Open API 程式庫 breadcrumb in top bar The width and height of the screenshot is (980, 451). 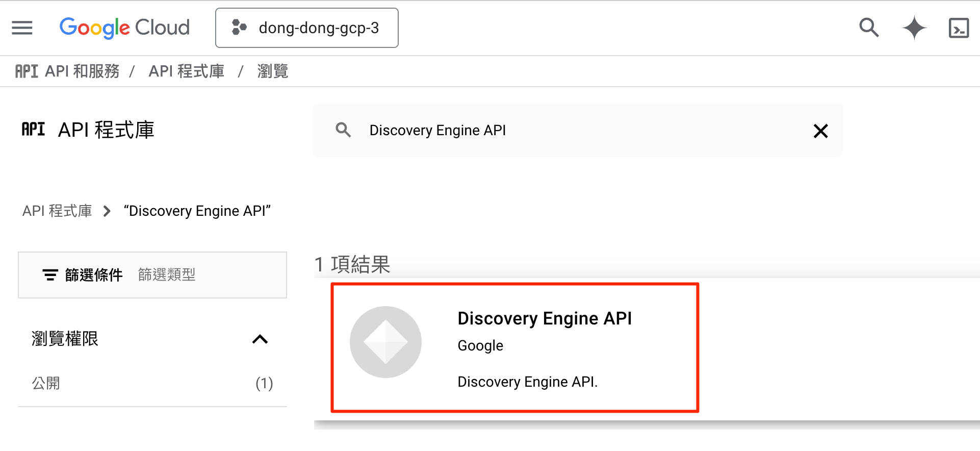click(x=187, y=71)
